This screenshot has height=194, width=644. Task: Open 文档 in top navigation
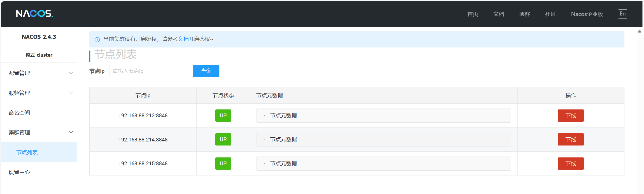point(498,14)
